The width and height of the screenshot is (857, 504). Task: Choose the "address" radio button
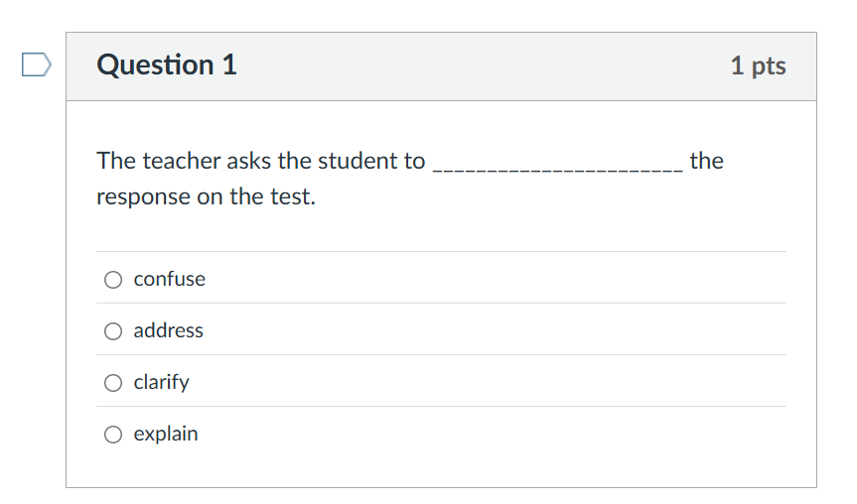pos(114,331)
